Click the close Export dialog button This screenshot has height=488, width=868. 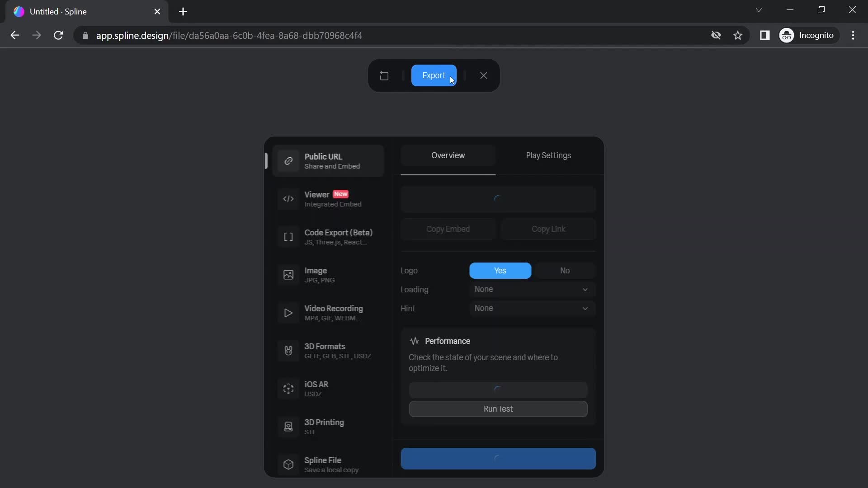tap(483, 75)
